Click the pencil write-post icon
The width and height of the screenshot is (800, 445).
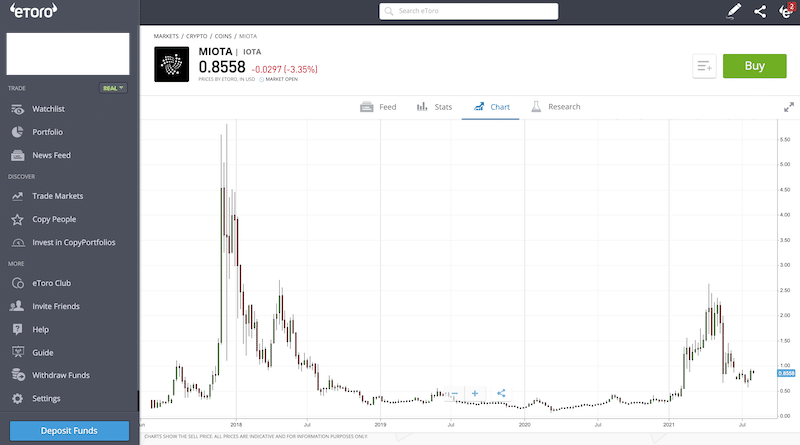(734, 11)
